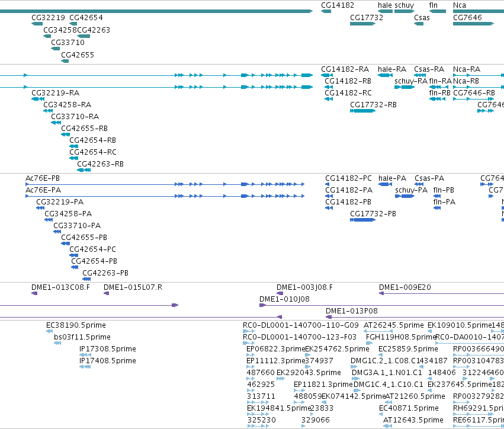Screen dimensions: 504x429
Task: Click the schuy gene glyph label
Action: (405, 5)
